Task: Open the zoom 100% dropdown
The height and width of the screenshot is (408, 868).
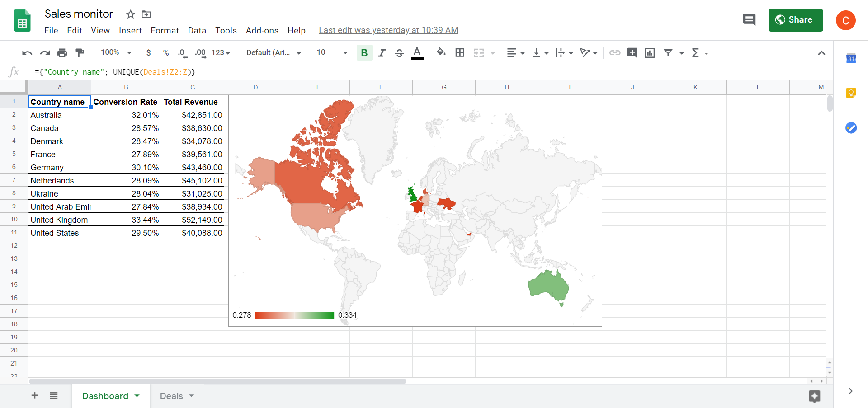Action: coord(116,52)
